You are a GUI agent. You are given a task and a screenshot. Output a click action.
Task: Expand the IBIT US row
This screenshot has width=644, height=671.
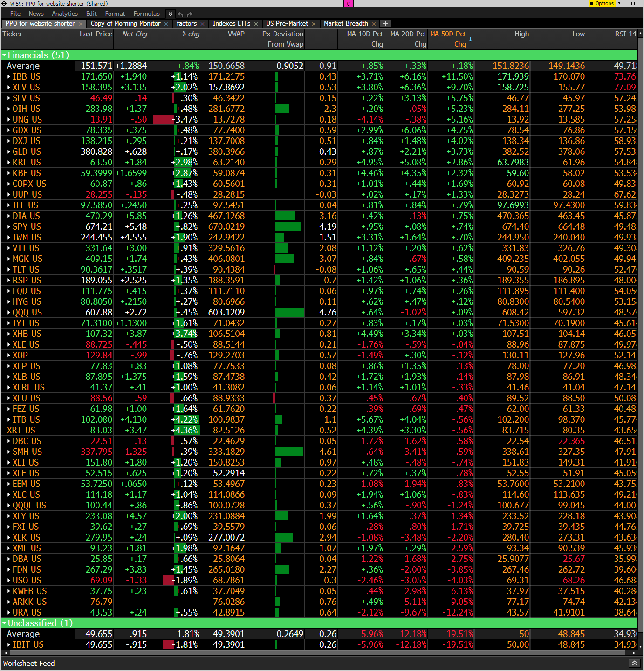[9, 645]
